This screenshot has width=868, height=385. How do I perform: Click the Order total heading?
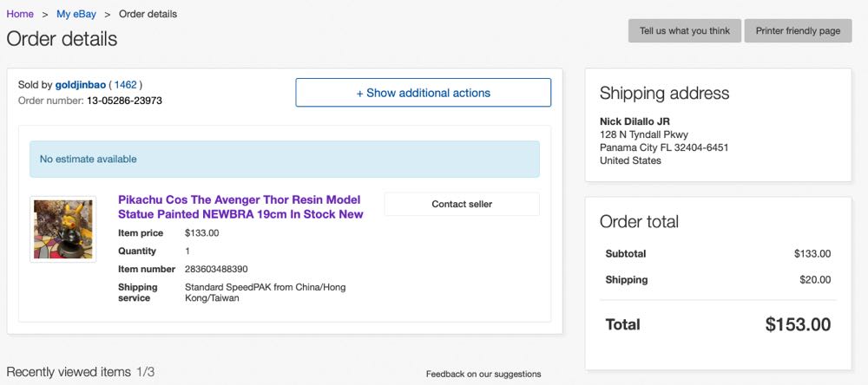(x=639, y=222)
